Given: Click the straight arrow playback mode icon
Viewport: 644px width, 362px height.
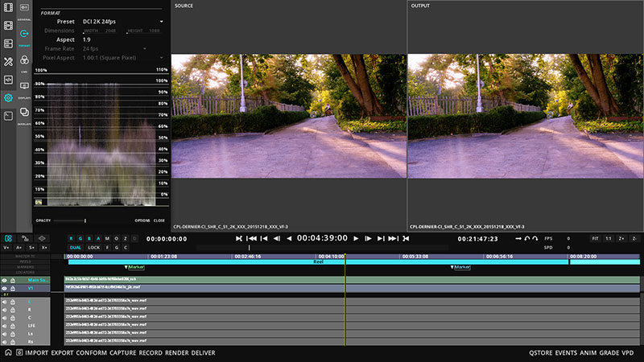Looking at the screenshot, I should (518, 238).
